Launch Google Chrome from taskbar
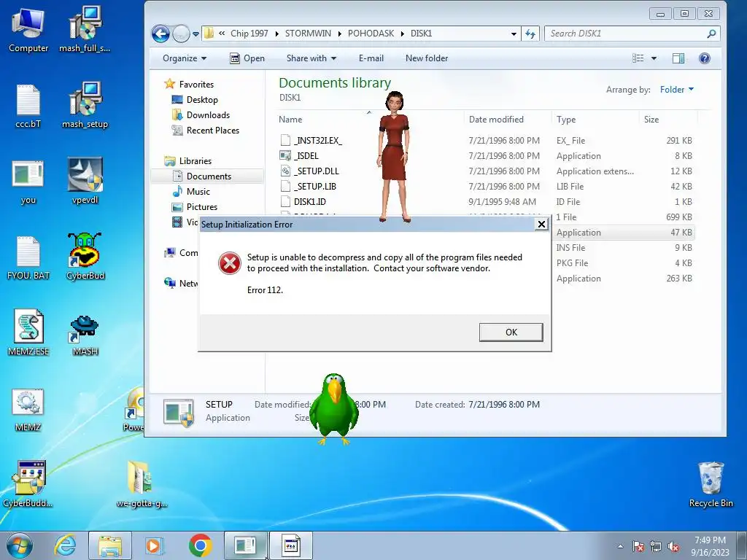747x560 pixels. tap(200, 545)
